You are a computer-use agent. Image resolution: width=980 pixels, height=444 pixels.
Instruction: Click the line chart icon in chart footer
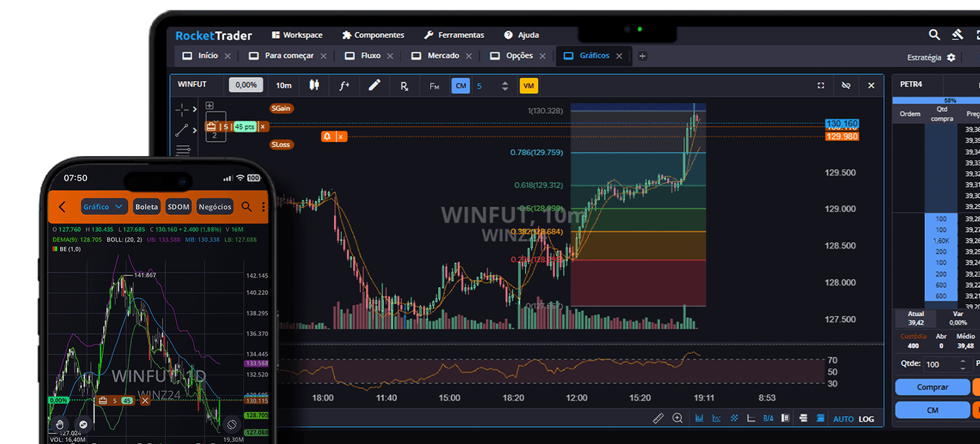click(717, 419)
